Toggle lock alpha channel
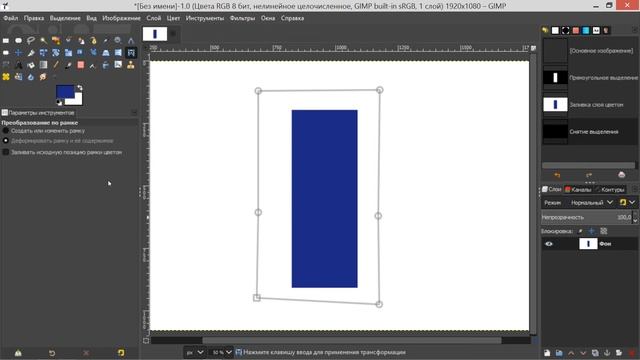640x360 pixels. click(x=604, y=231)
